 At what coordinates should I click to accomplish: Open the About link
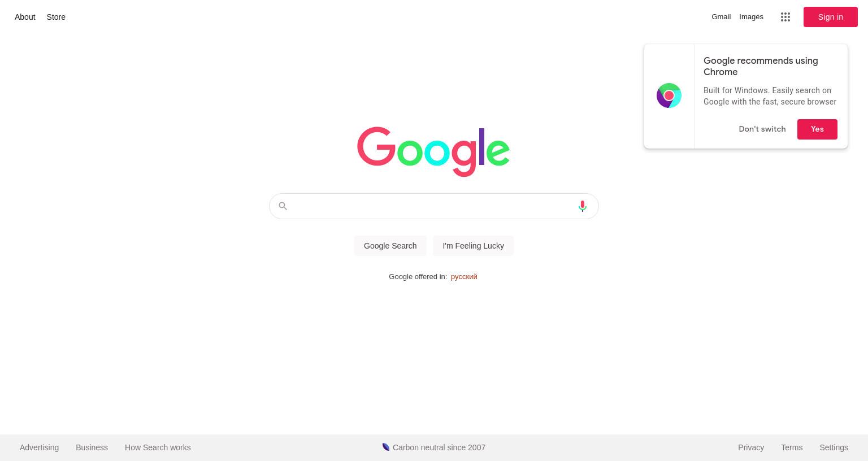25,17
